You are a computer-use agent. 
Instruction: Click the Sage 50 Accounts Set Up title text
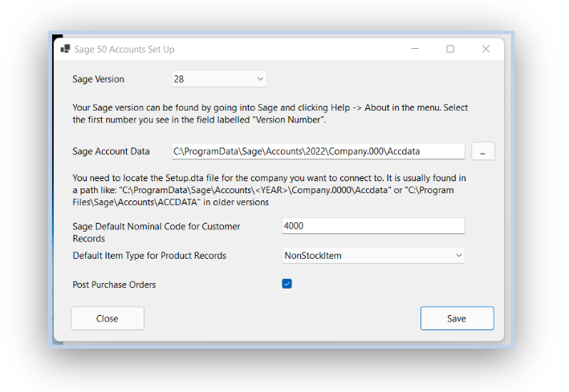(x=124, y=50)
